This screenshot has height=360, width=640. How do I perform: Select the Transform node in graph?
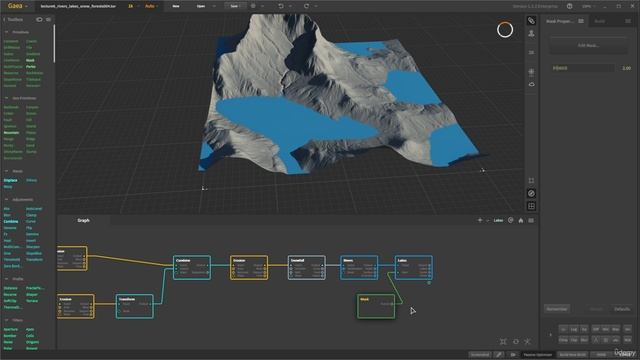pos(135,306)
